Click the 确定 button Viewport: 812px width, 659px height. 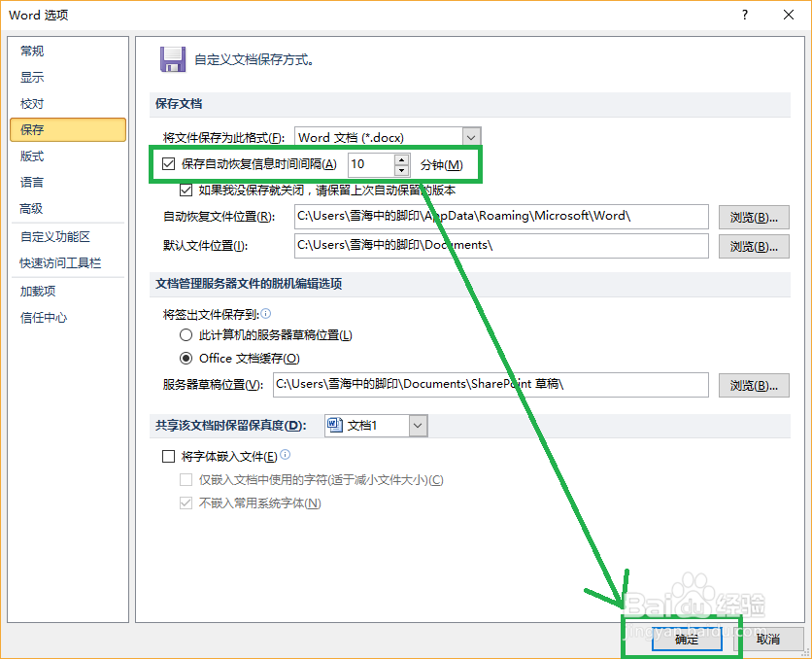(687, 640)
